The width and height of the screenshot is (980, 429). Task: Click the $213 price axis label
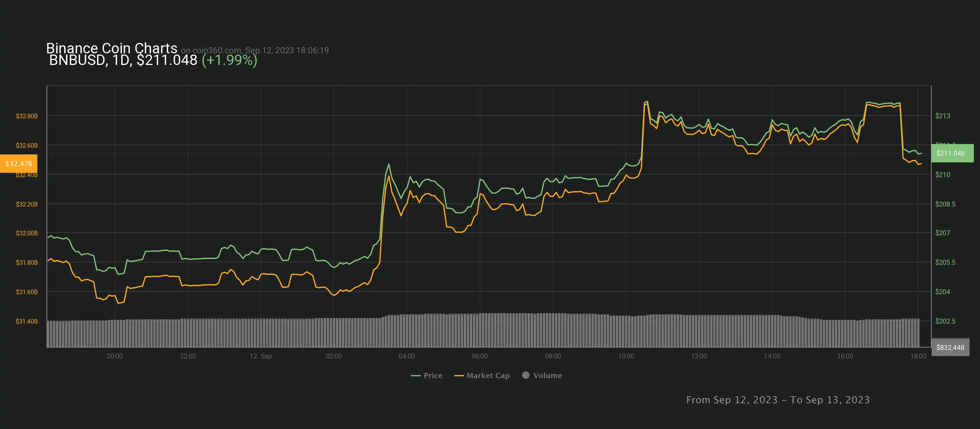click(942, 116)
